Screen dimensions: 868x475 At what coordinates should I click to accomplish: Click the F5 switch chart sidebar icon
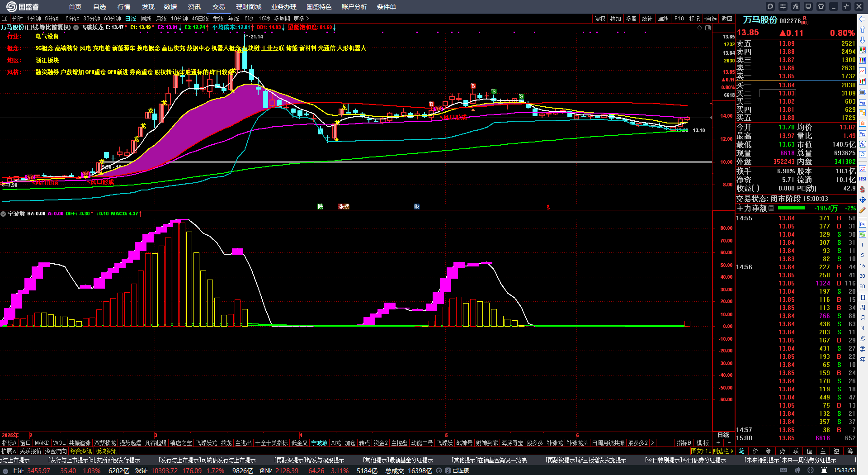pyautogui.click(x=863, y=224)
